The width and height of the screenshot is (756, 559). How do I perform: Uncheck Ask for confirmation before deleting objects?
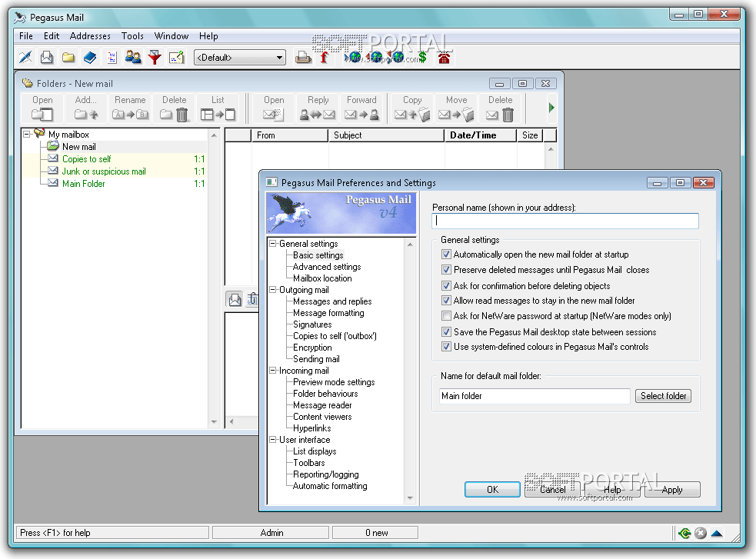click(x=447, y=285)
